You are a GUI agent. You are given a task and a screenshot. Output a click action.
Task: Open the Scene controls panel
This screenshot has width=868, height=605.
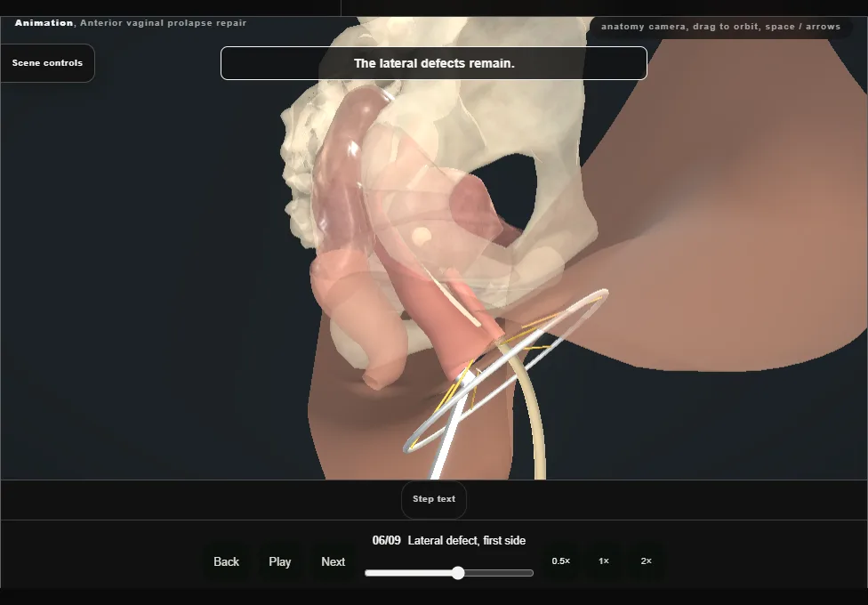47,63
